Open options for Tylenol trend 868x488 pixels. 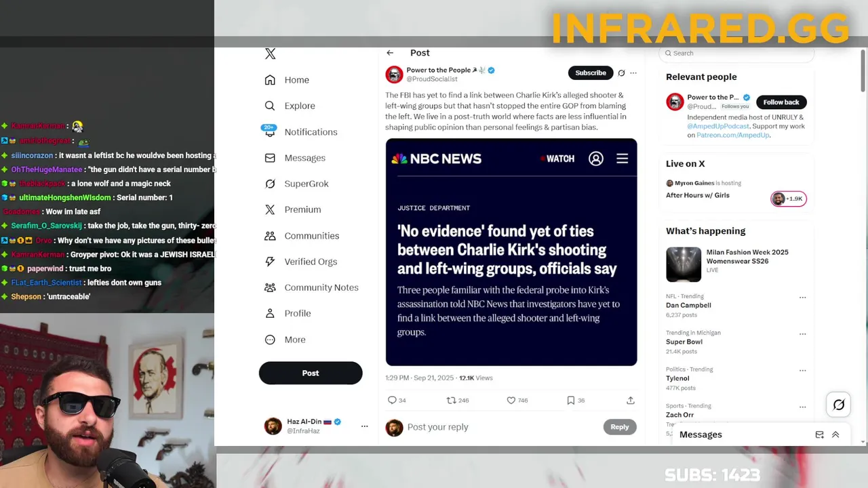tap(803, 371)
